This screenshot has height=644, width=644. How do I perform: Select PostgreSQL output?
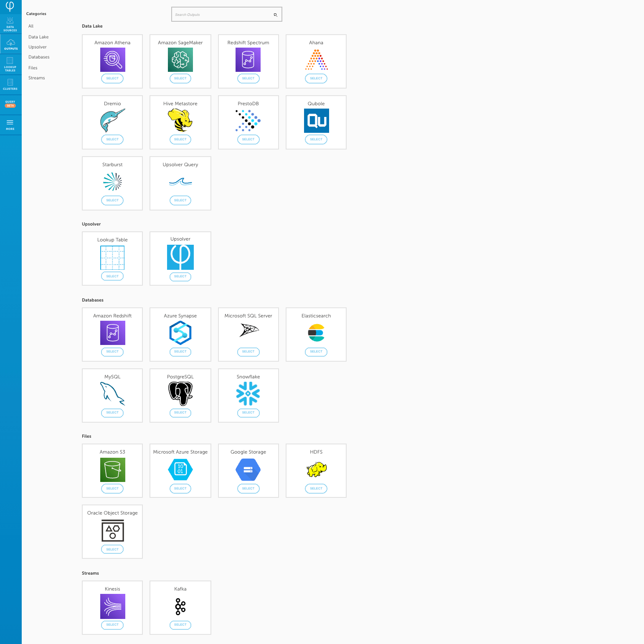pyautogui.click(x=180, y=413)
